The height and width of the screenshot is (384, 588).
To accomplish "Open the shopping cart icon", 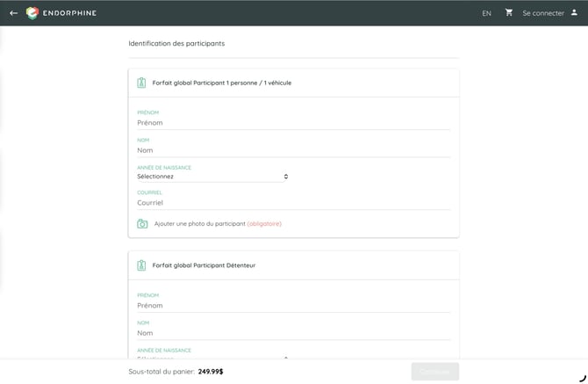I will click(508, 13).
